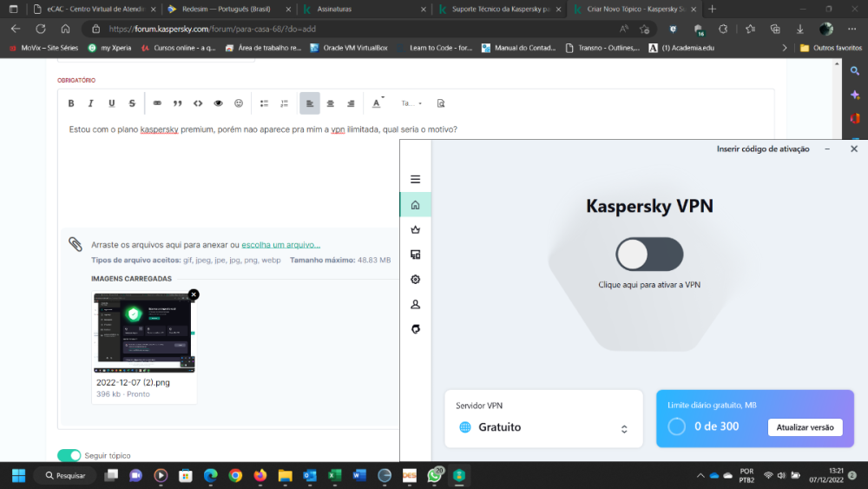Open account profile icon in VPN sidebar
Screen dimensions: 868x489
(415, 305)
